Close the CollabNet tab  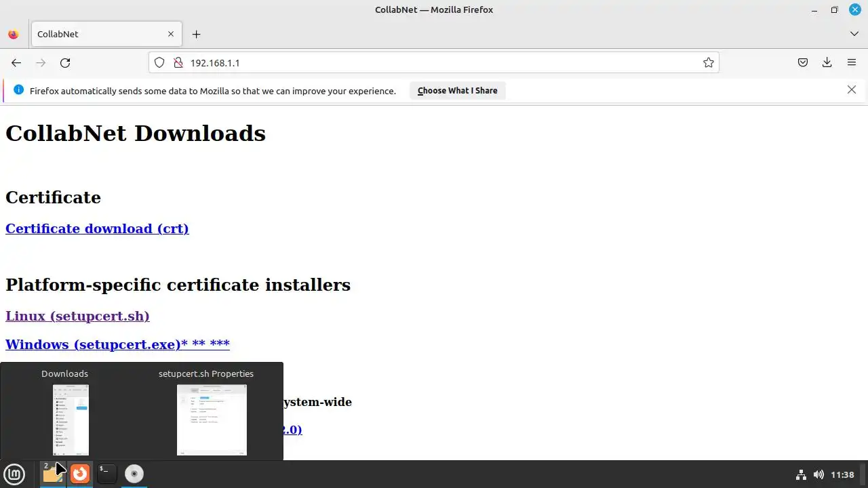coord(171,34)
